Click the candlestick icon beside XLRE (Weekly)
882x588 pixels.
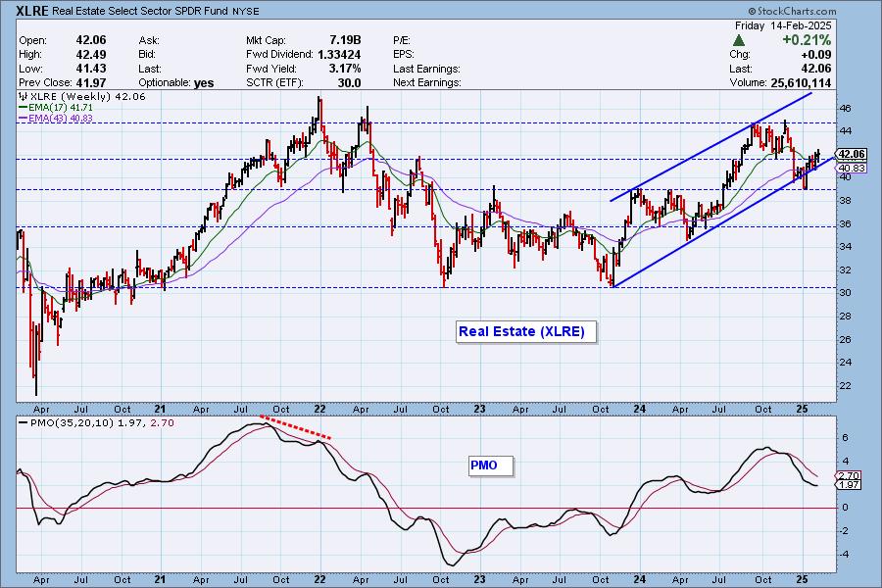tap(24, 96)
